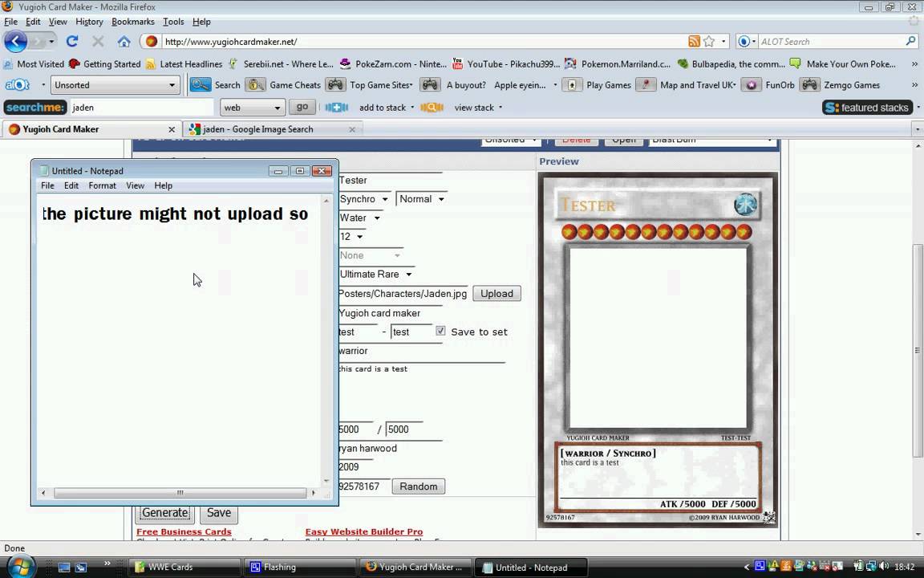Open the Bulbapedia bookmark
This screenshot has height=578, width=924.
[x=731, y=63]
